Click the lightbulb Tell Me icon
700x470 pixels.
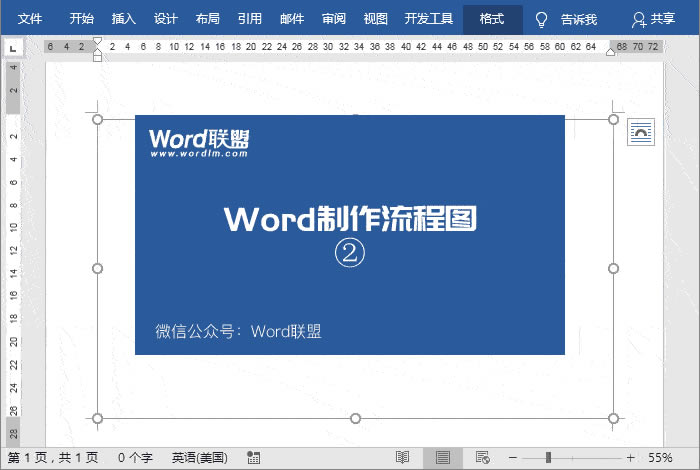(541, 19)
